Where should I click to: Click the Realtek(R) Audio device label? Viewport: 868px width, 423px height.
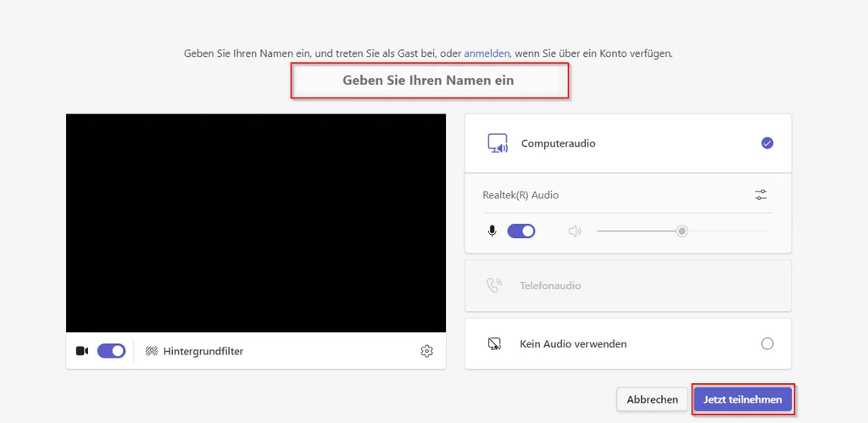coord(520,195)
